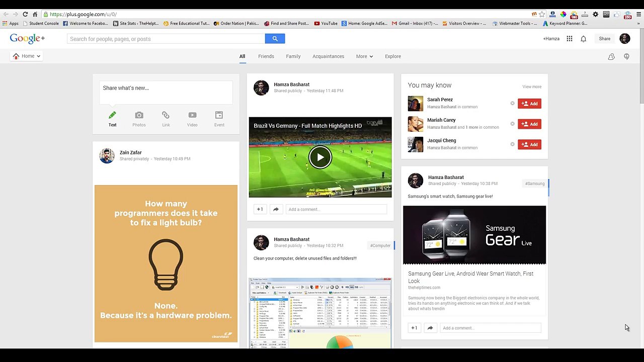Click the Share what's new box

166,93
